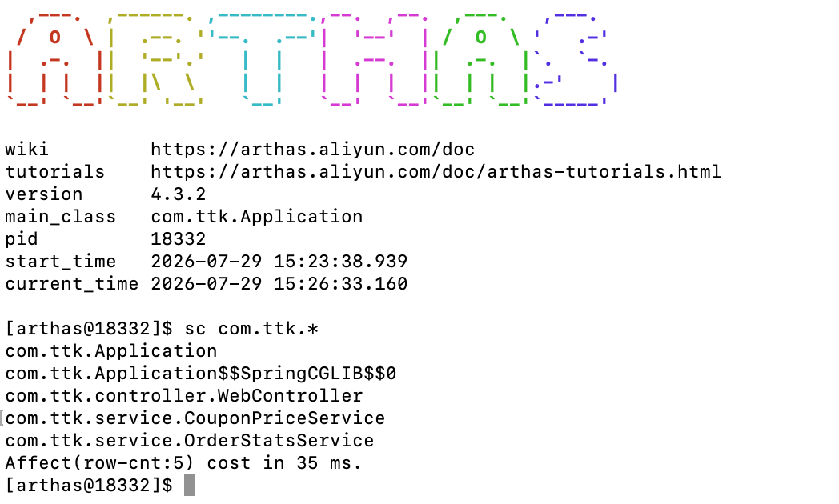Click the magenta ASCII letter H
The height and width of the screenshot is (504, 839).
375,59
